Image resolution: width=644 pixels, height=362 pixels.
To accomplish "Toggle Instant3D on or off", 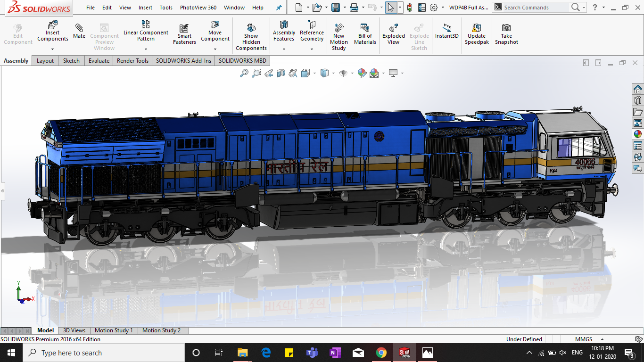I will (x=446, y=31).
